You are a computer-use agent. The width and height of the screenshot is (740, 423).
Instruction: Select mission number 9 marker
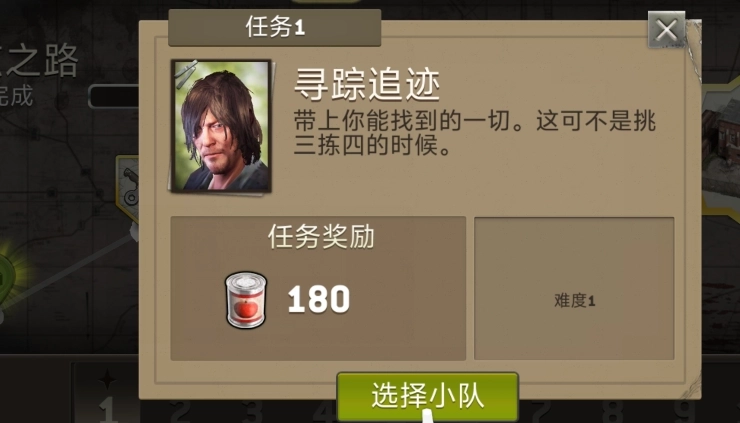point(686,411)
